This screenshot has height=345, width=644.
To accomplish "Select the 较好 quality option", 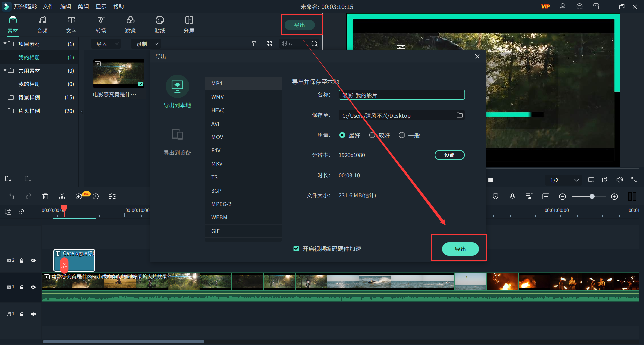I will coord(372,135).
